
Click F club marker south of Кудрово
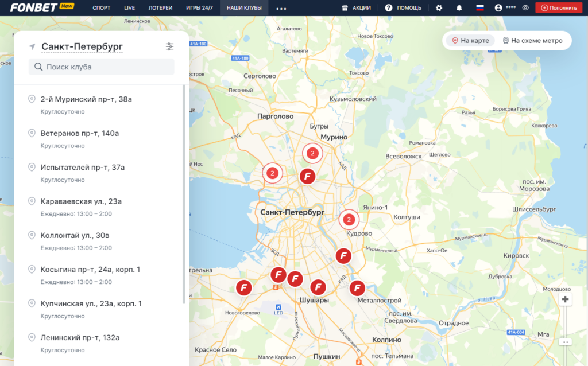(343, 256)
